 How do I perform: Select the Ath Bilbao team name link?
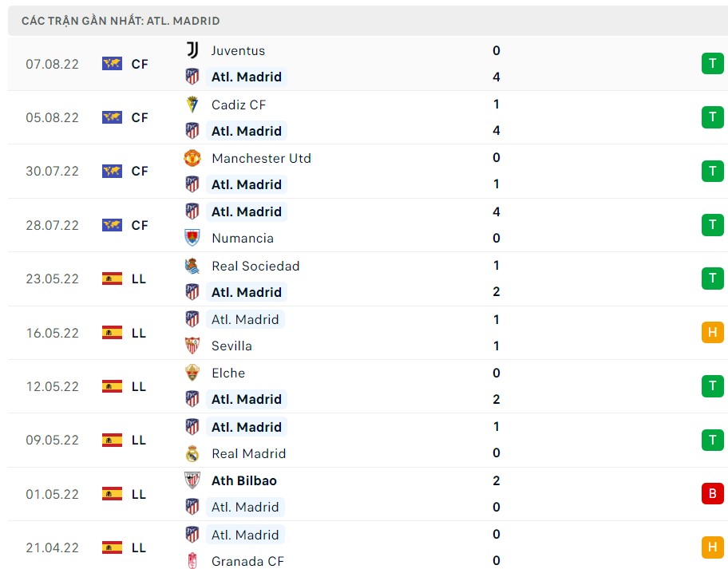pos(244,480)
